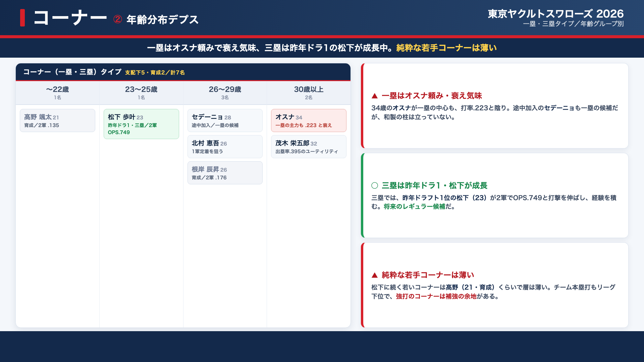Click the 23～25歳 column header
Screen dimensions: 644x362
point(141,93)
